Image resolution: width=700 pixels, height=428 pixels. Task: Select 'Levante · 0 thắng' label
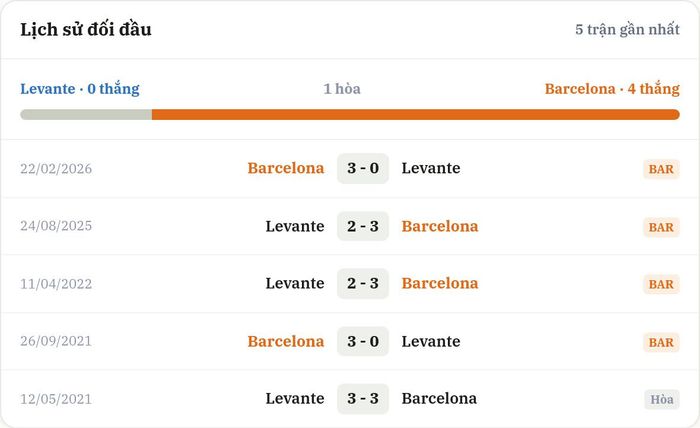80,89
